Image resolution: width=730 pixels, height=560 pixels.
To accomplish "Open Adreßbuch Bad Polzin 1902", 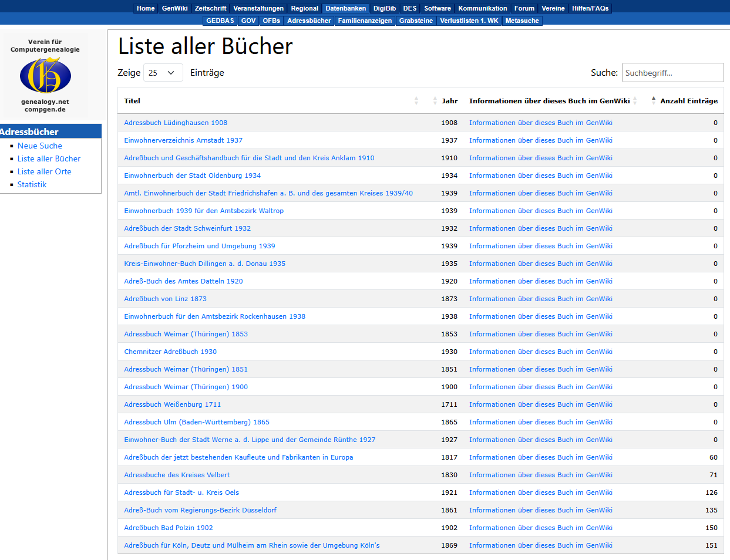I will pyautogui.click(x=169, y=528).
